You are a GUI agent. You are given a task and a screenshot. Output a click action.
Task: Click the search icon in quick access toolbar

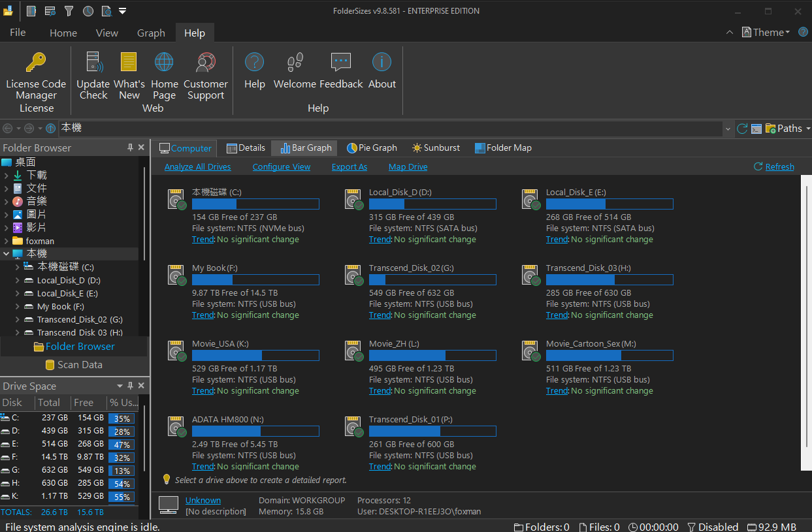click(50, 11)
